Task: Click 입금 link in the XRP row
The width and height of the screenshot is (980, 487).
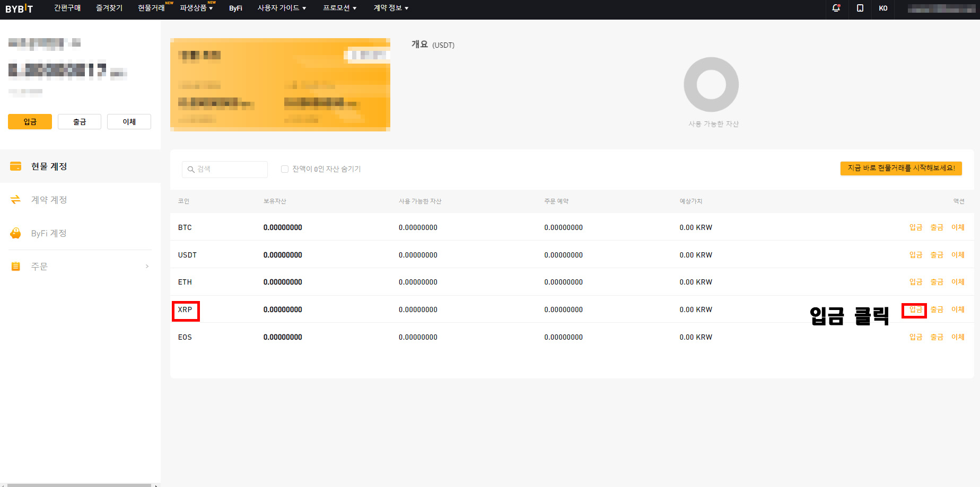Action: (x=915, y=310)
